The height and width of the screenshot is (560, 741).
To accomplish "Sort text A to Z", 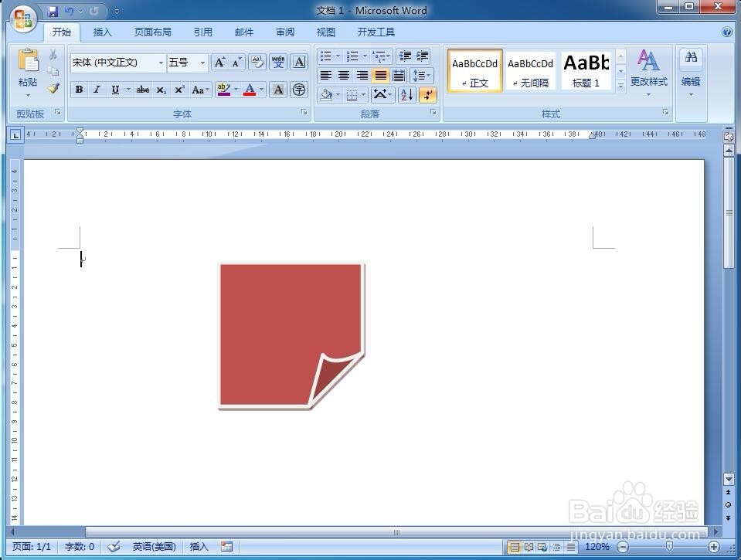I will pyautogui.click(x=406, y=95).
